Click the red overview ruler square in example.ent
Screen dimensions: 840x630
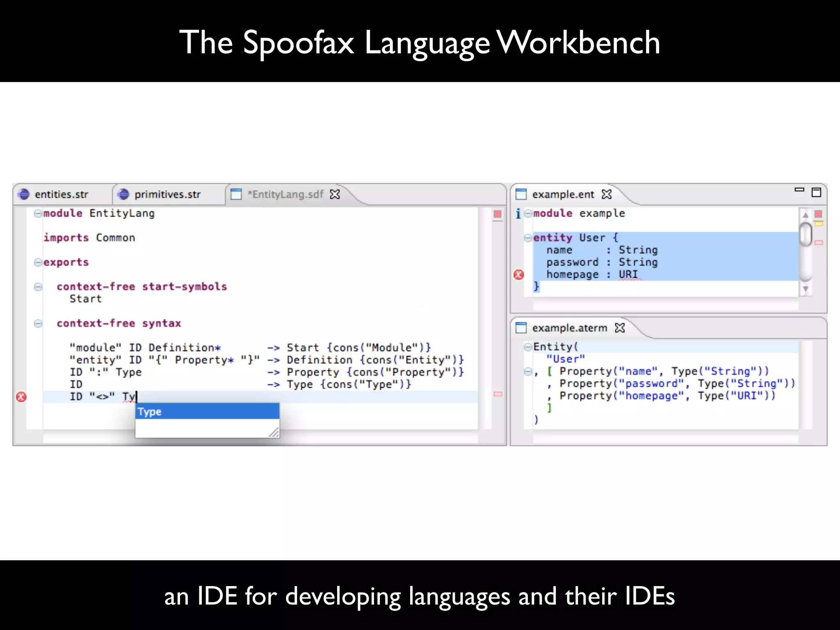click(818, 214)
